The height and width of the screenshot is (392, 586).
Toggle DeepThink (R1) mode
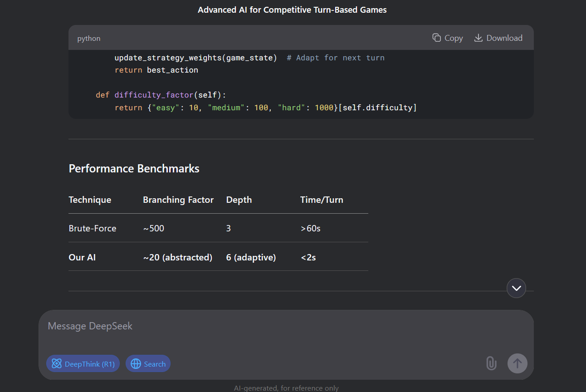83,364
